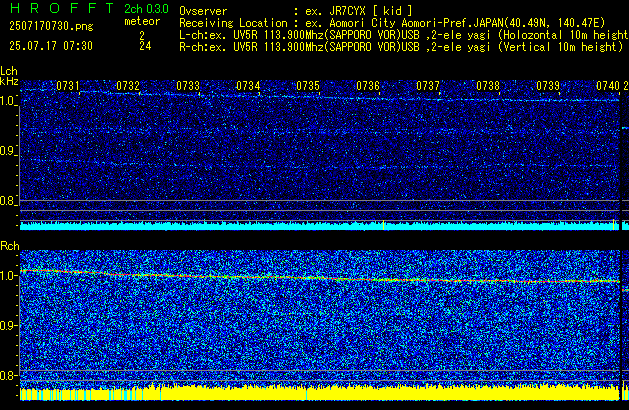This screenshot has height=410, width=629.
Task: Click the 0732 time marker
Action: coord(128,86)
